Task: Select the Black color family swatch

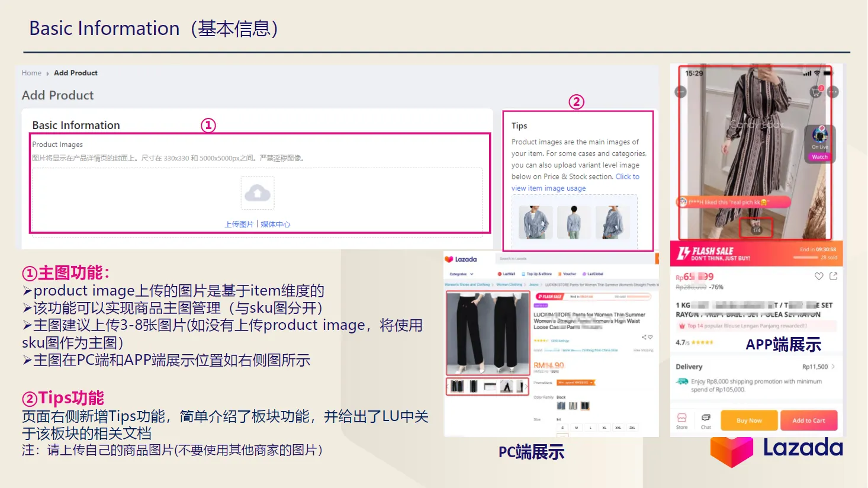Action: click(x=585, y=406)
